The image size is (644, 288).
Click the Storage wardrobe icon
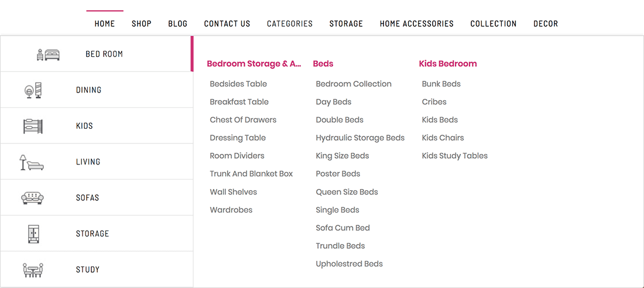tap(33, 234)
